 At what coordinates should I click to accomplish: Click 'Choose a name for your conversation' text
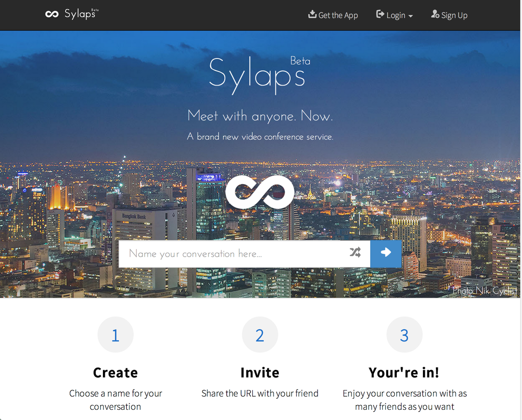[116, 400]
